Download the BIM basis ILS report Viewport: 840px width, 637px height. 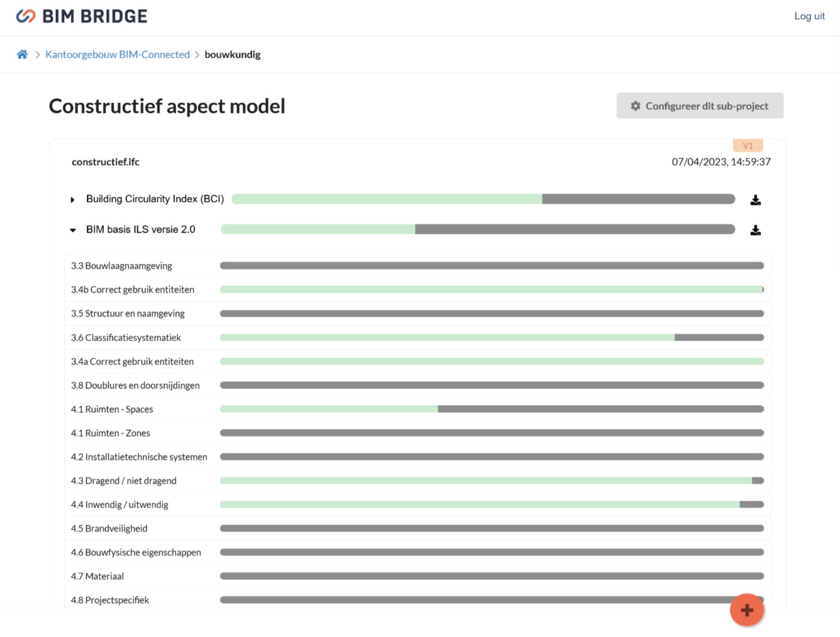(x=755, y=230)
